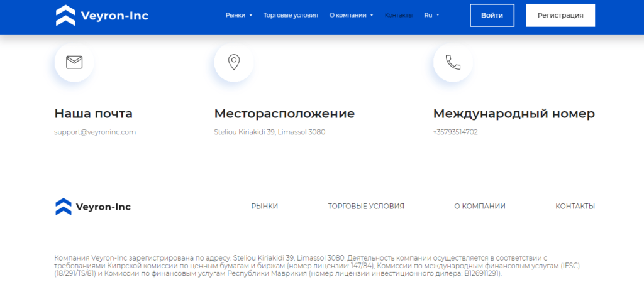Open the Ru language selector

point(431,15)
